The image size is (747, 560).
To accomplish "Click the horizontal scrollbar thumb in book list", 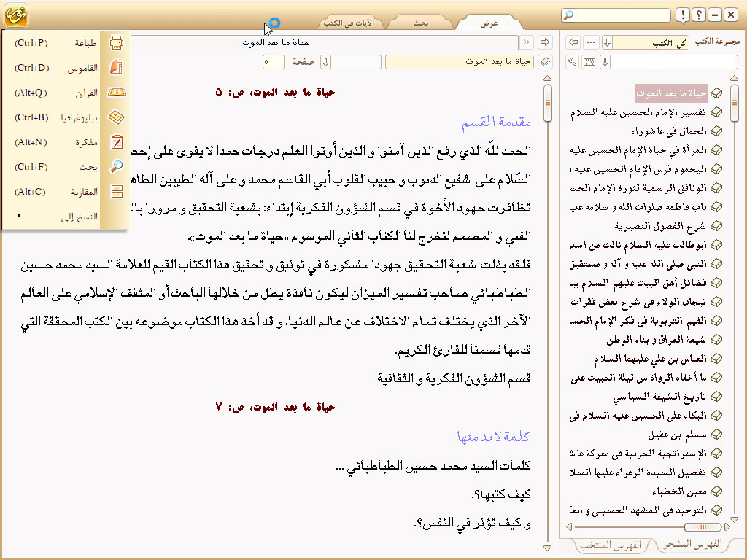I will pyautogui.click(x=703, y=526).
